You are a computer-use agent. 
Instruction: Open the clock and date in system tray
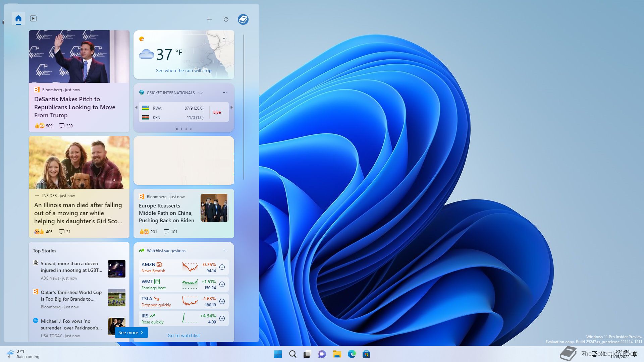pyautogui.click(x=621, y=354)
